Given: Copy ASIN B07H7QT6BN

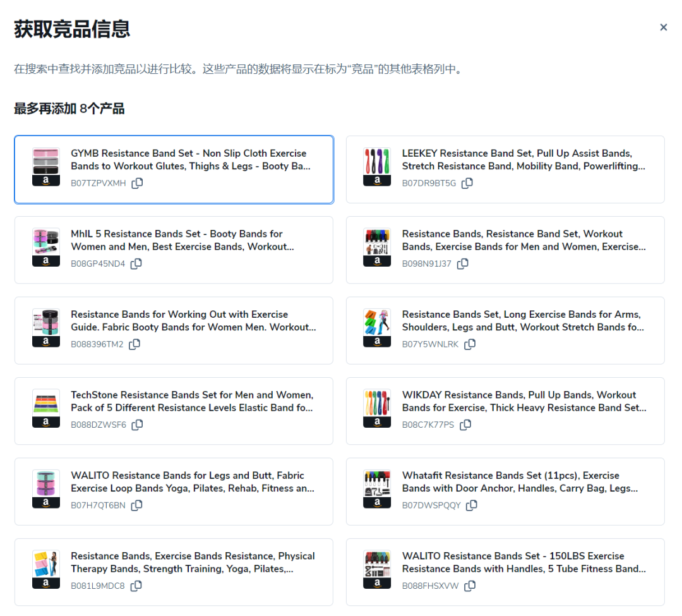Looking at the screenshot, I should pos(137,505).
